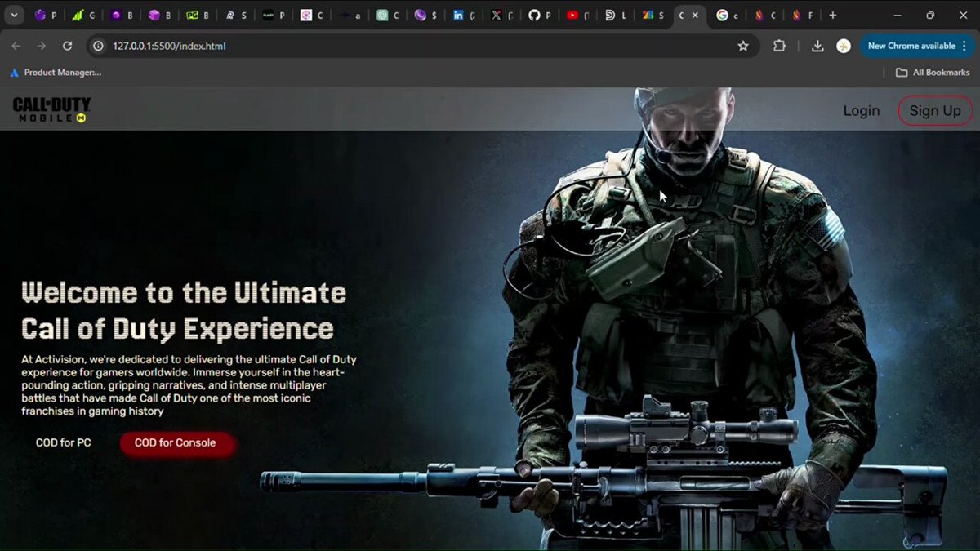980x551 pixels.
Task: Open a new tab with the plus button
Action: pos(832,15)
